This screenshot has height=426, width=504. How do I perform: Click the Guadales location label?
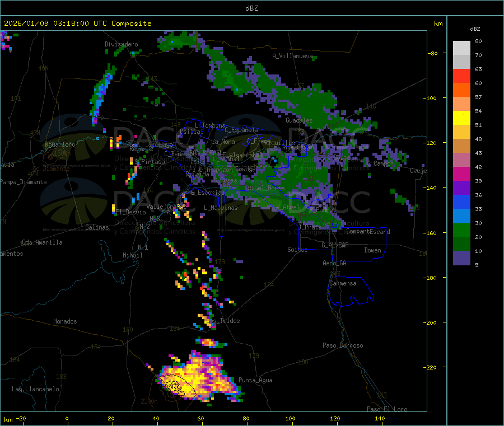pos(299,120)
